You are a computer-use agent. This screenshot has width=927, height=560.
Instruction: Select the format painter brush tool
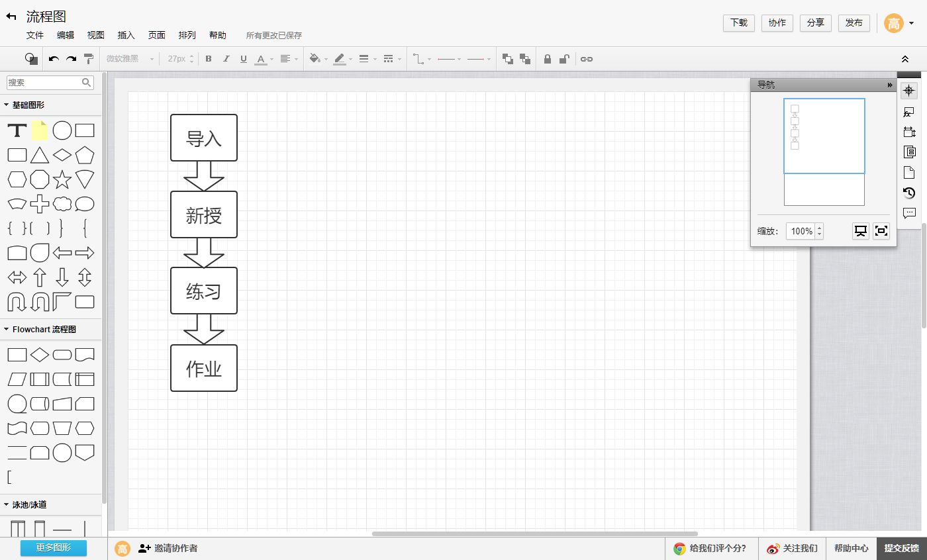pyautogui.click(x=89, y=59)
